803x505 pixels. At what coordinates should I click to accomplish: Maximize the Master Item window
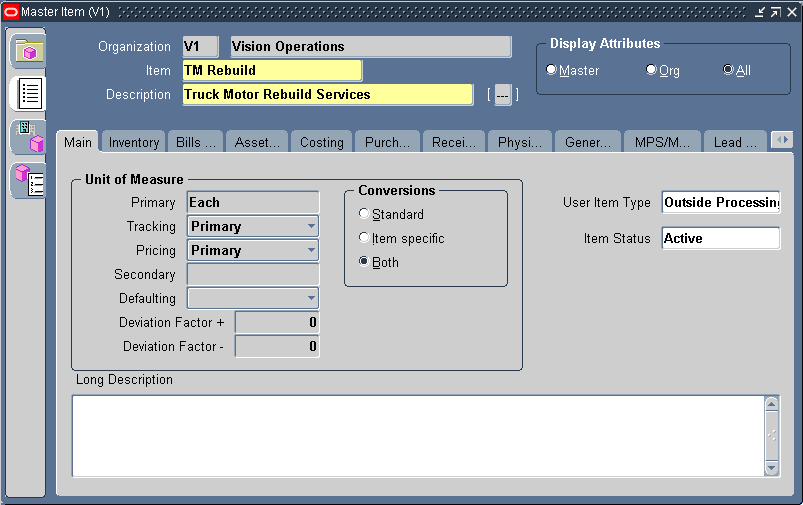click(776, 12)
